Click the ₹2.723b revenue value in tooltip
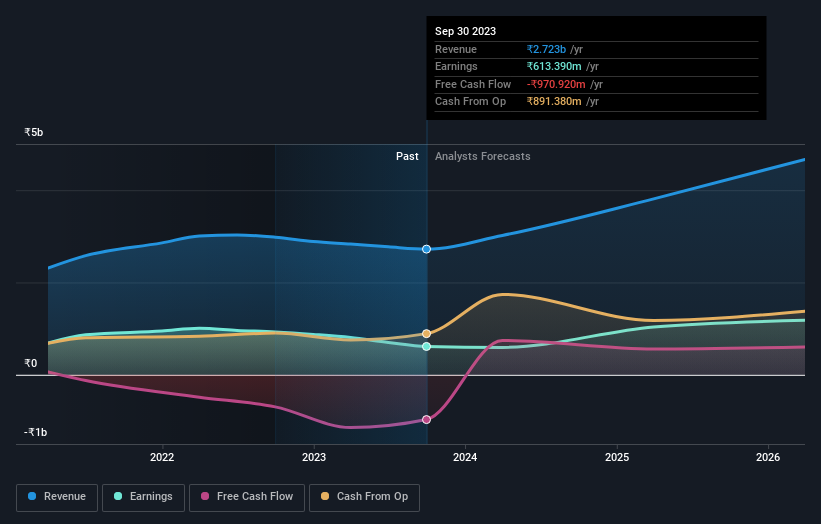The width and height of the screenshot is (821, 524). (546, 49)
